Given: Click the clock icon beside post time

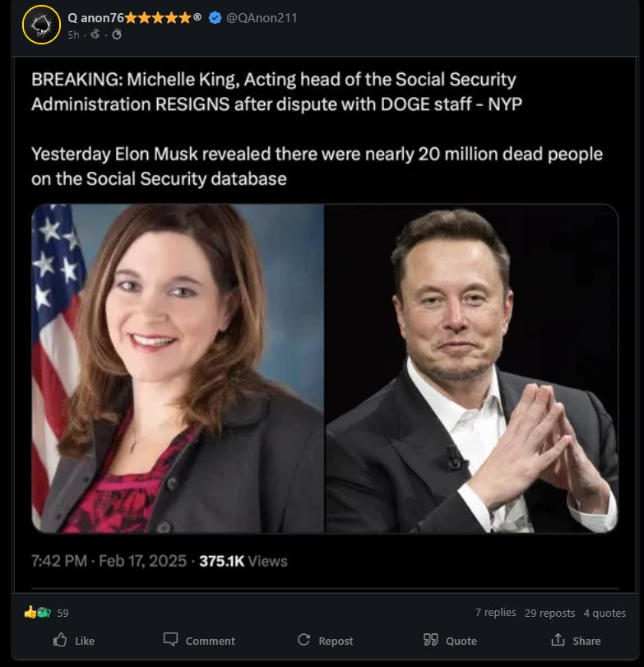Looking at the screenshot, I should coord(117,34).
